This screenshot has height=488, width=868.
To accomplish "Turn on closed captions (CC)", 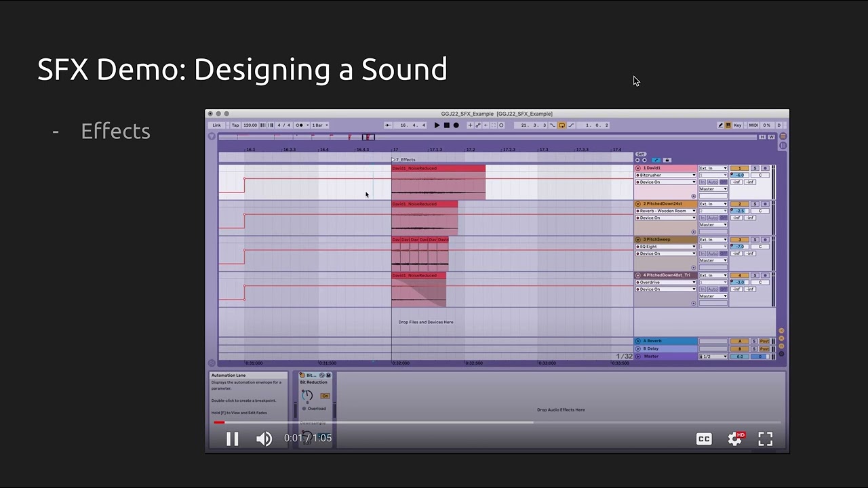I will (704, 439).
